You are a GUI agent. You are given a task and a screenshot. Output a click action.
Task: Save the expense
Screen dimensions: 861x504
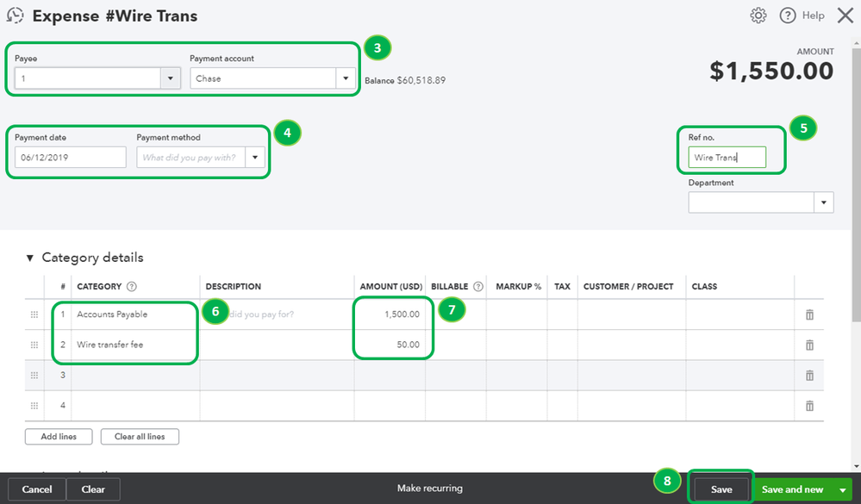point(721,488)
